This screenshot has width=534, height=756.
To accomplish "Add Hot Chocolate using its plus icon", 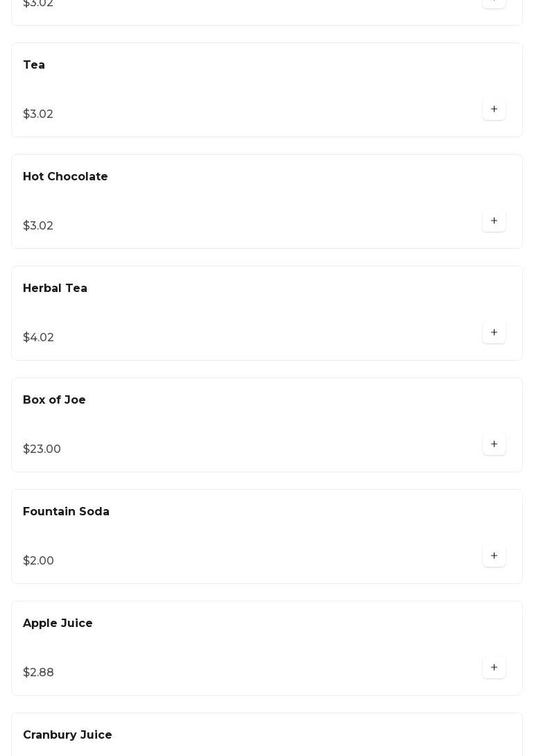I will coord(494,221).
